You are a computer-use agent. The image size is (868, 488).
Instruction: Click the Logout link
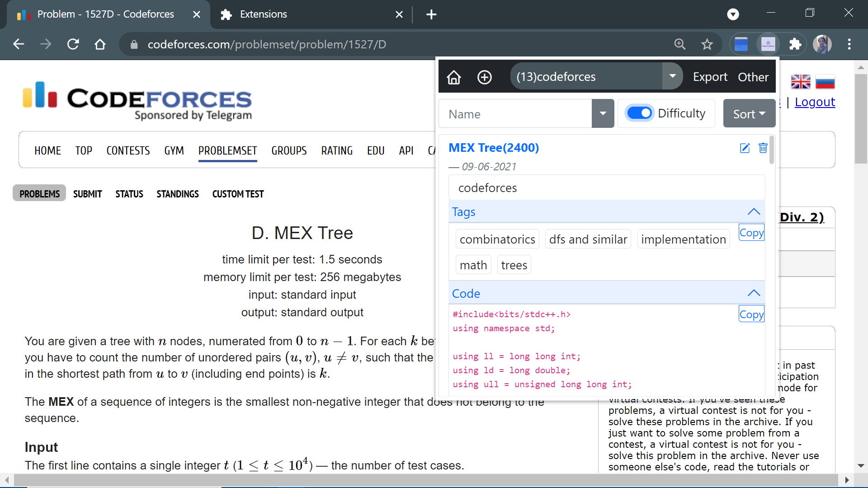[x=815, y=102]
